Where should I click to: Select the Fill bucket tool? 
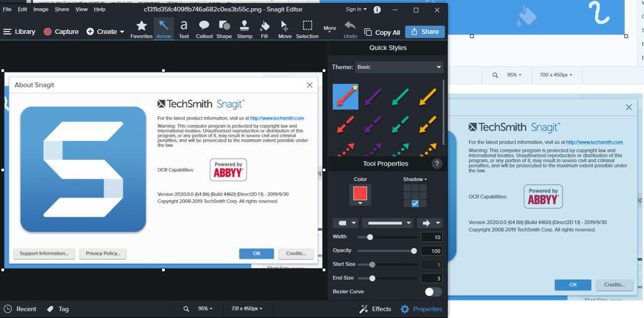265,30
